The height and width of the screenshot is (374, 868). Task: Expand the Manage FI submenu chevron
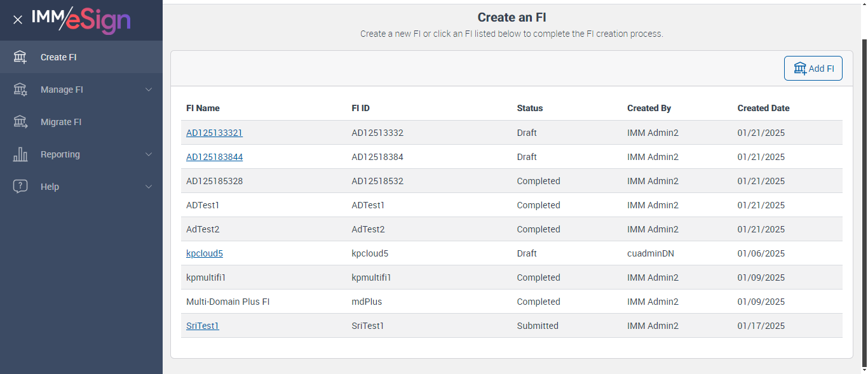click(149, 90)
